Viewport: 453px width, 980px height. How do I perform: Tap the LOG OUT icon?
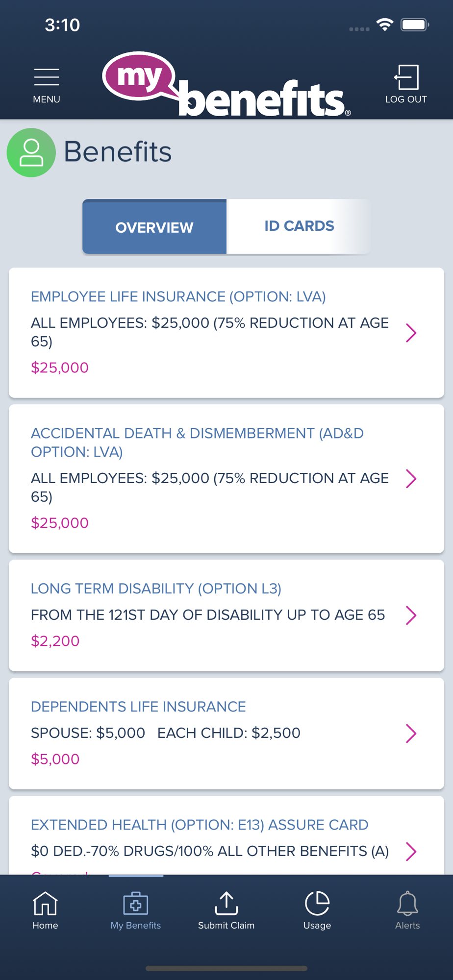tap(406, 77)
